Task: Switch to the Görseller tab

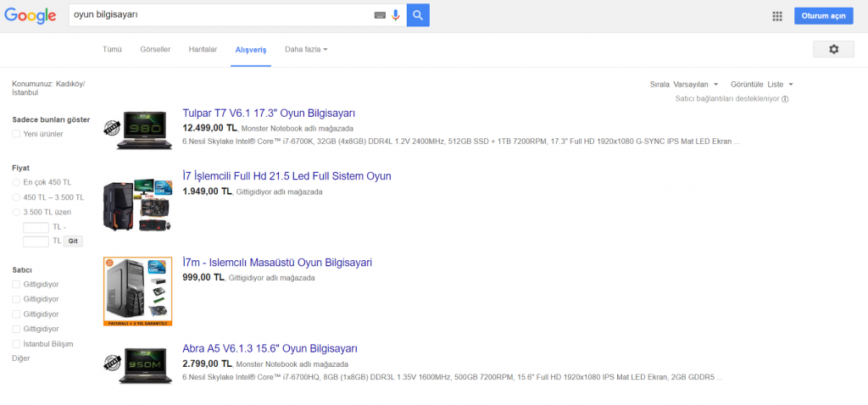Action: coord(156,49)
